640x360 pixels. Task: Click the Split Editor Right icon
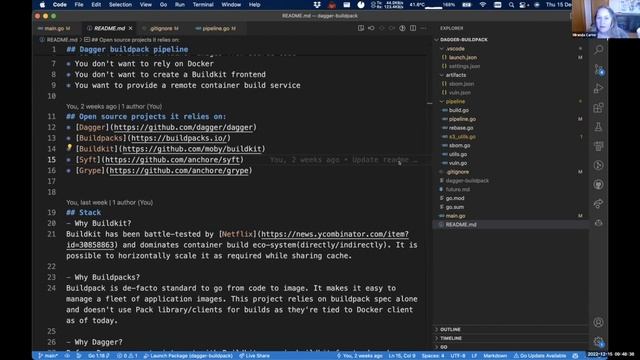point(413,28)
